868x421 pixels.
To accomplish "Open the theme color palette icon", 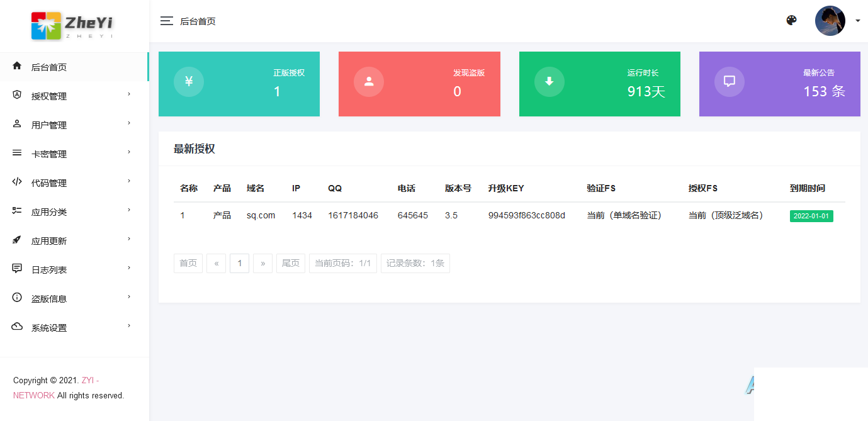I will tap(791, 20).
